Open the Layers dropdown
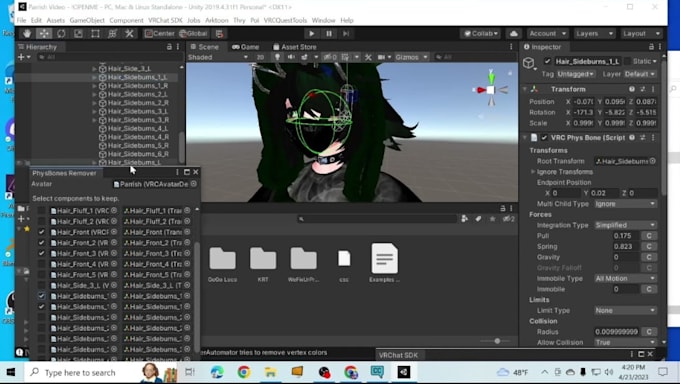Image resolution: width=680 pixels, height=384 pixels. coord(594,33)
